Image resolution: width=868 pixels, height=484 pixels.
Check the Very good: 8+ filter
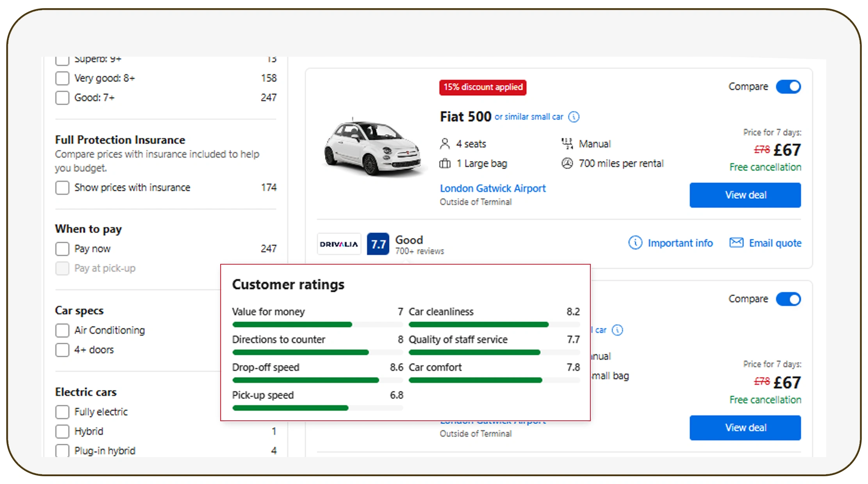point(62,78)
